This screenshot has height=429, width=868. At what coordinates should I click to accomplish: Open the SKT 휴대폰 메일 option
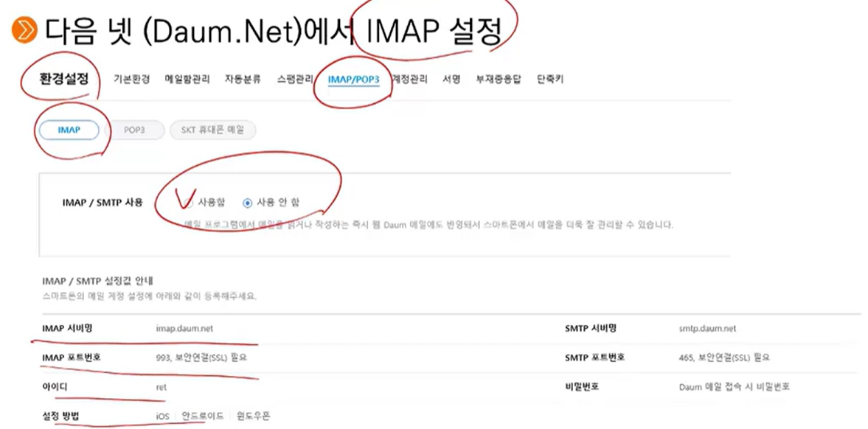coord(212,130)
